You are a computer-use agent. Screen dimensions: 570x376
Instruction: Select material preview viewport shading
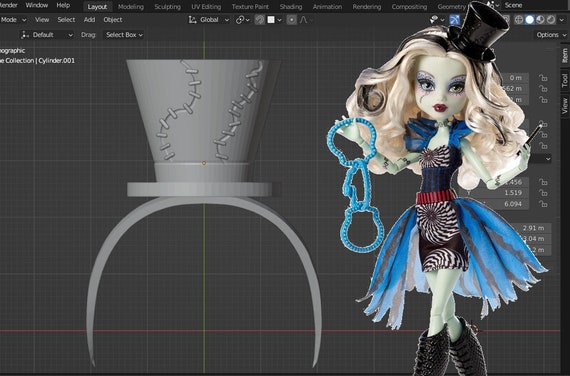tap(540, 20)
